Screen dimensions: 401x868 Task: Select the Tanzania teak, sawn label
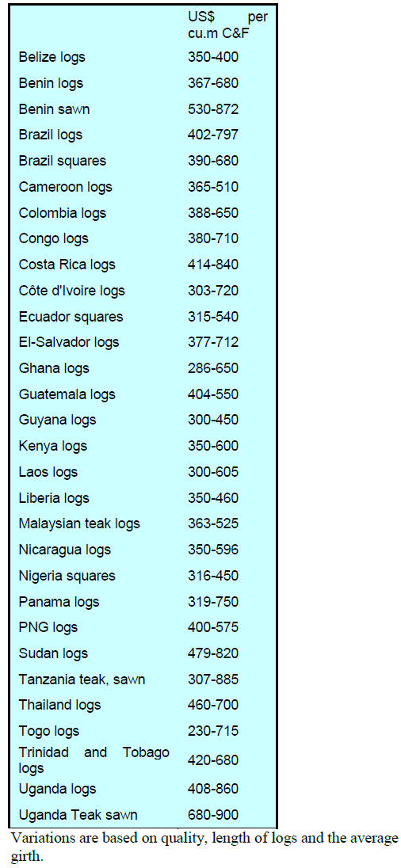click(82, 680)
